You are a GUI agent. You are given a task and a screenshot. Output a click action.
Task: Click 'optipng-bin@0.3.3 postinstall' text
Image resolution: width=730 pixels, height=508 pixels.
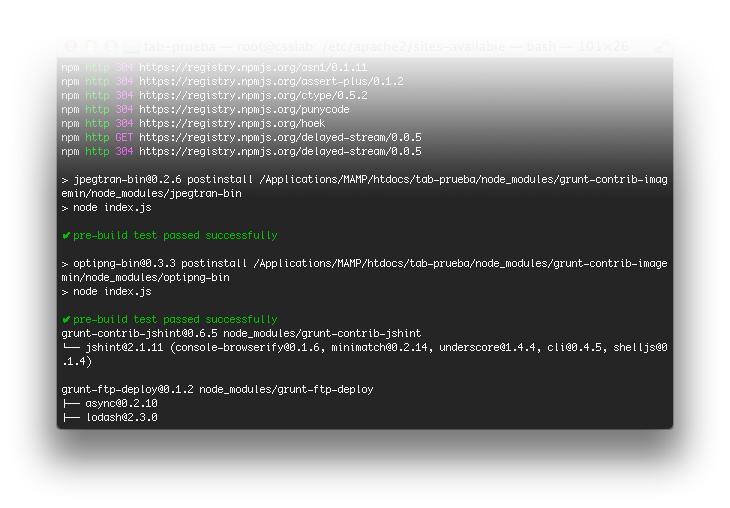tap(160, 263)
